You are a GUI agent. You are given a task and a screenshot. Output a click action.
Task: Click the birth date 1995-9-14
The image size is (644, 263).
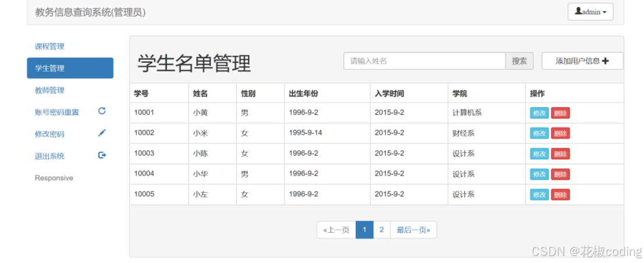pyautogui.click(x=305, y=133)
